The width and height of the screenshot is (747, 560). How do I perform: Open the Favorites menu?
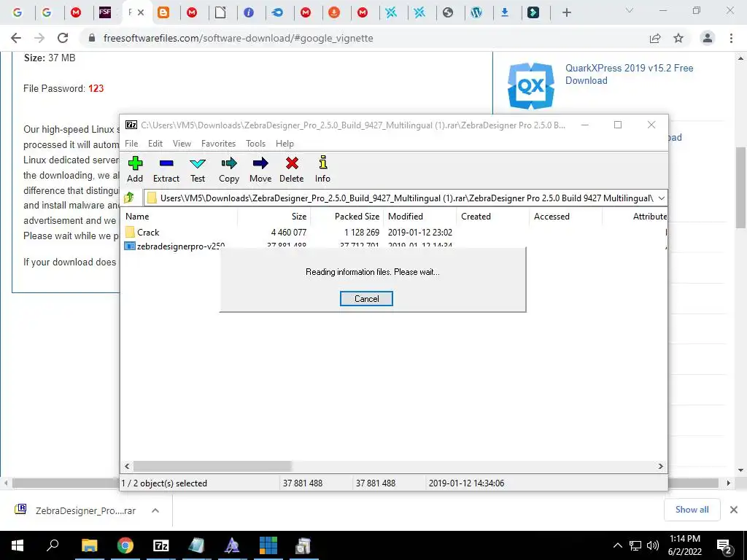[219, 144]
